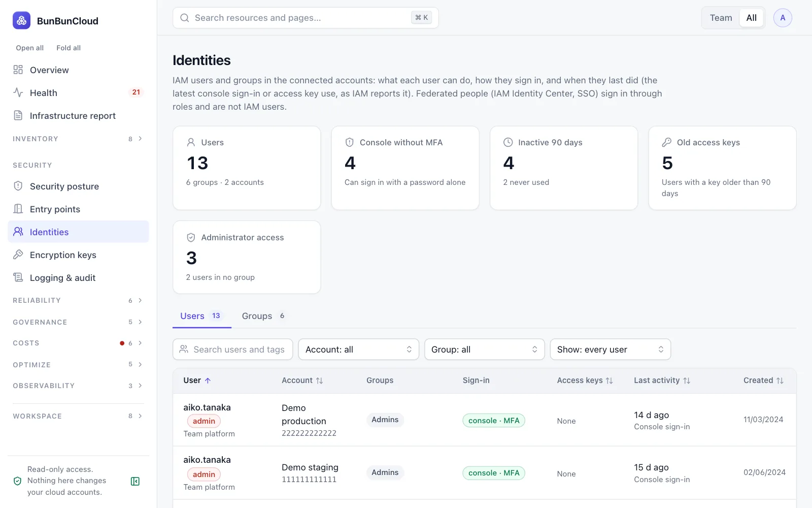Switch scope to Team

tap(721, 18)
